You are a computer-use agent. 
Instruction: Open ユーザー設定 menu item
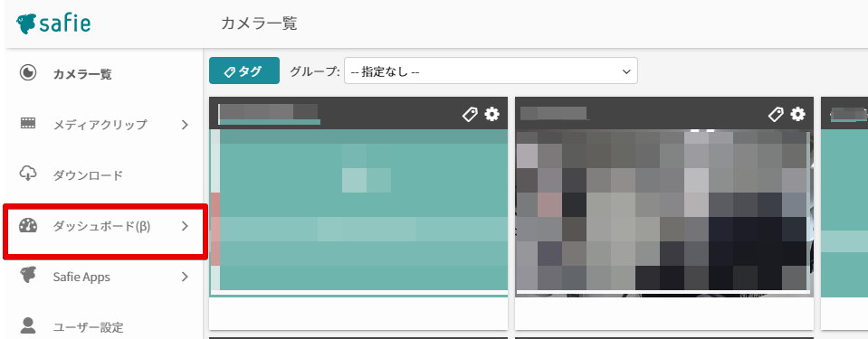tap(88, 327)
